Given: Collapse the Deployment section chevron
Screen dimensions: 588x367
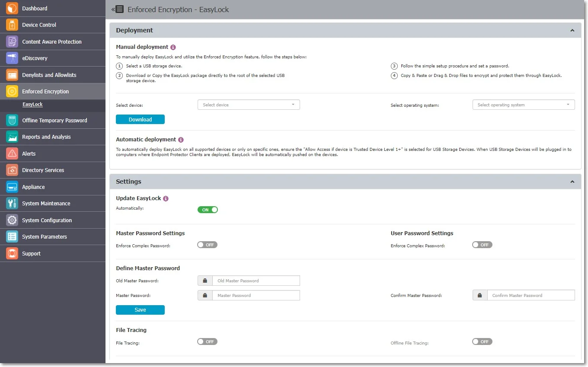Looking at the screenshot, I should tap(572, 31).
